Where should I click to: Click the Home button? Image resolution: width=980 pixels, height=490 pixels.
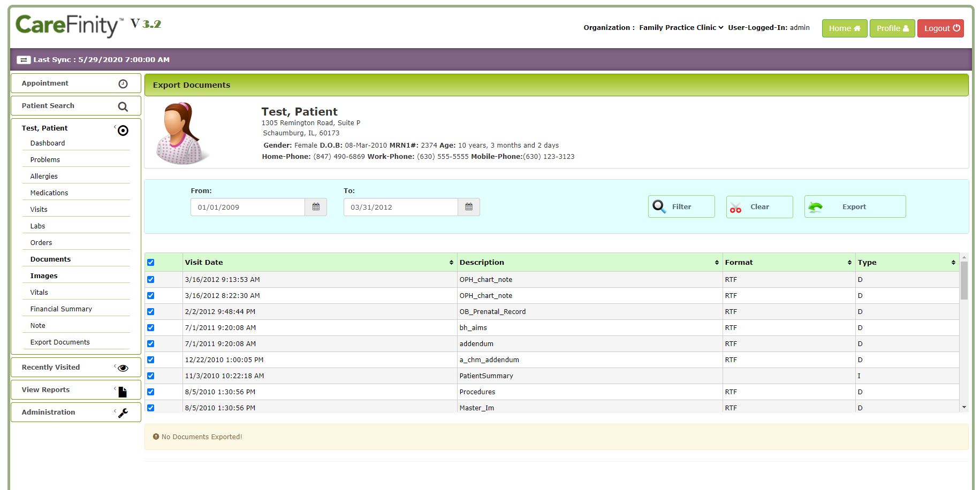(845, 28)
